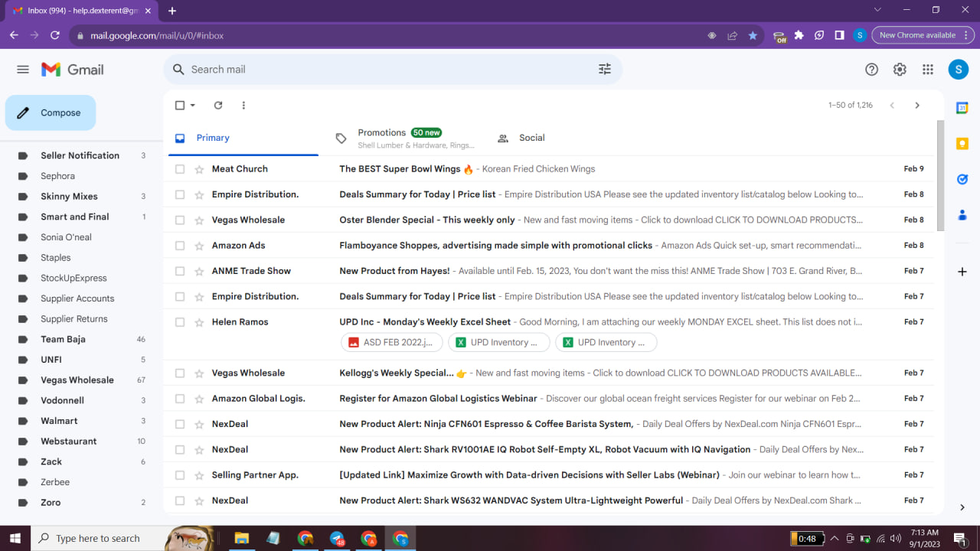
Task: Switch to the Primary tab
Action: pyautogui.click(x=243, y=139)
